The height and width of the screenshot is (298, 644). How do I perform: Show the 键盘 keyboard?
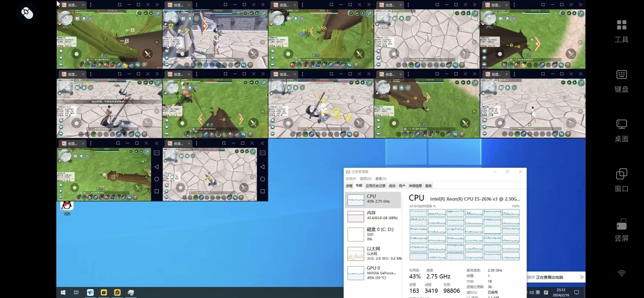coord(622,81)
